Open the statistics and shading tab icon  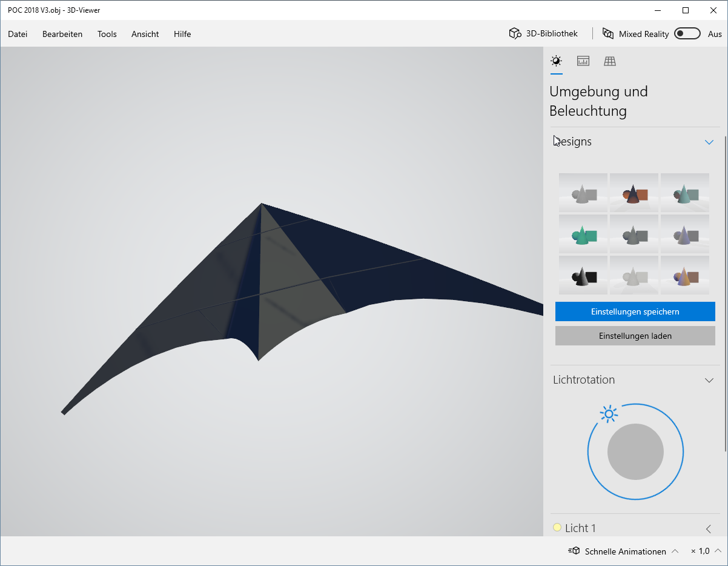(583, 61)
